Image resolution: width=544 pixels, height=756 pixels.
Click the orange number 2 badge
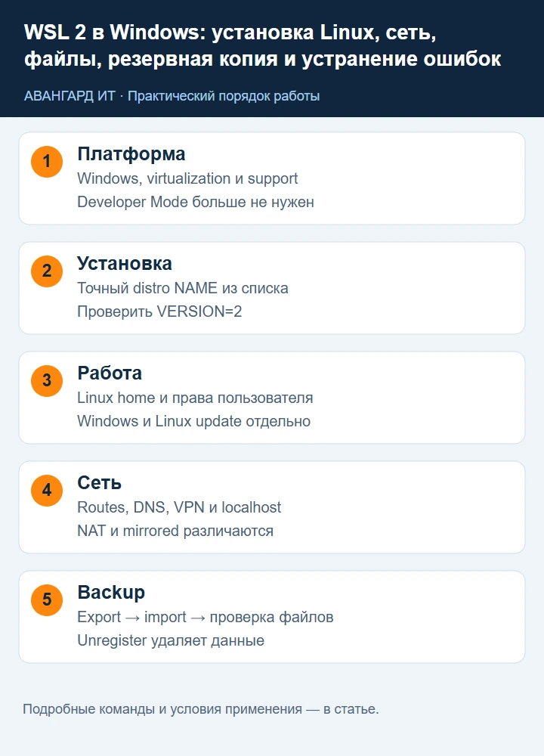click(47, 271)
